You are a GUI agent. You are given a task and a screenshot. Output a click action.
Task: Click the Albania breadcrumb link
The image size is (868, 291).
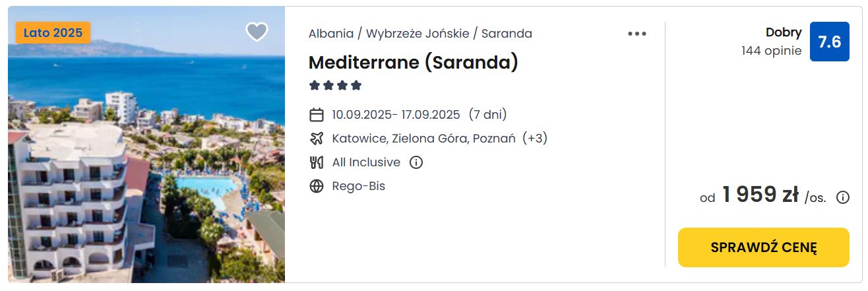[330, 34]
